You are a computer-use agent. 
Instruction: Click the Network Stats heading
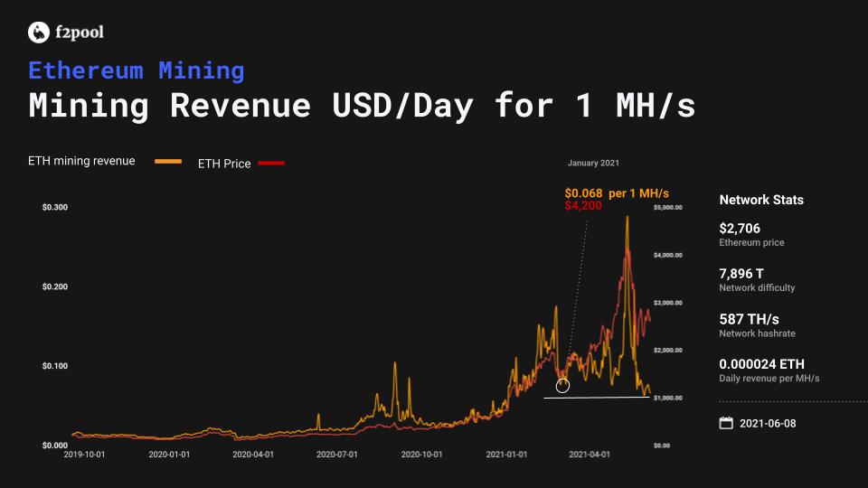[x=761, y=200]
